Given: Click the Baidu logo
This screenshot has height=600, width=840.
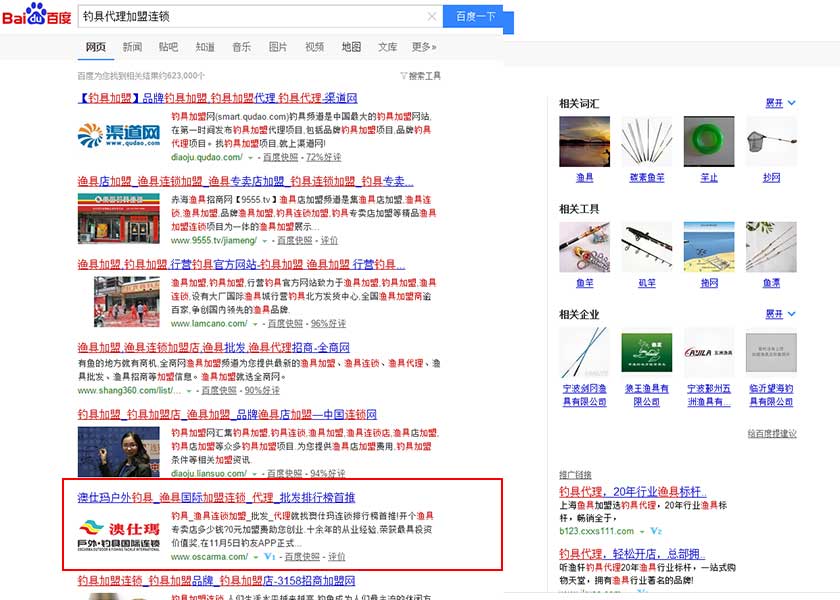Looking at the screenshot, I should pyautogui.click(x=36, y=16).
